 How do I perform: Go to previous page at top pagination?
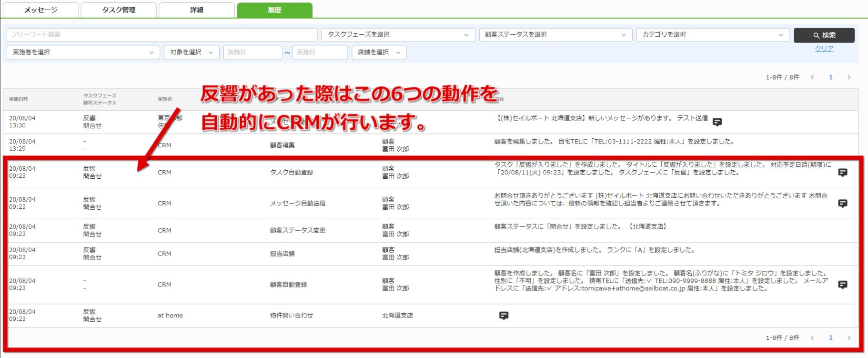pyautogui.click(x=812, y=77)
